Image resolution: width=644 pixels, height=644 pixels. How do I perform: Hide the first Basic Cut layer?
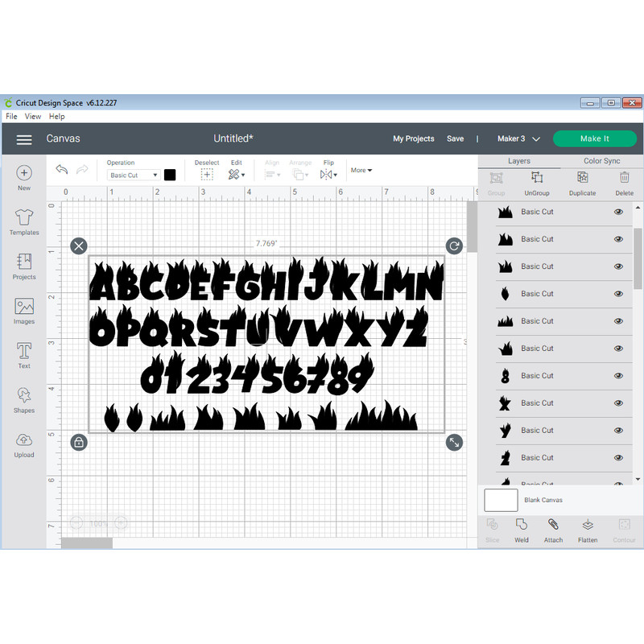[618, 212]
